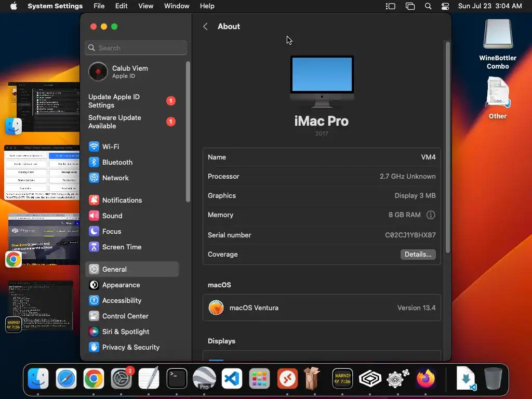532x399 pixels.
Task: Open Update Apple ID Settings
Action: (x=131, y=101)
